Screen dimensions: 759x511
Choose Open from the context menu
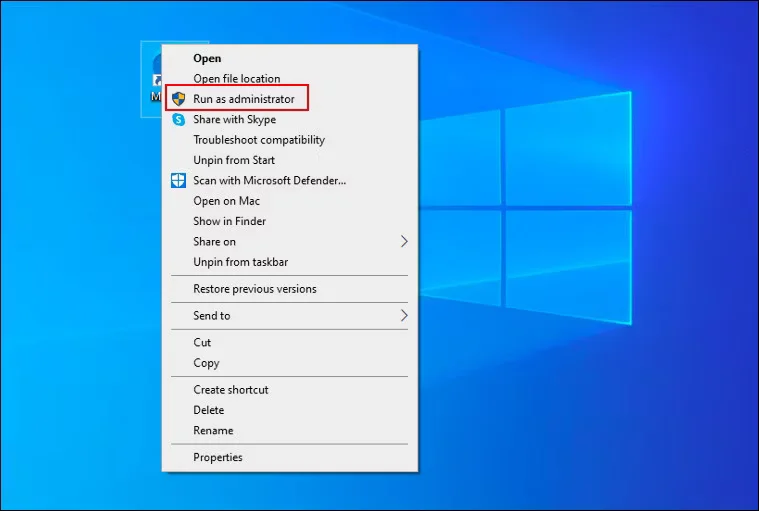coord(207,59)
